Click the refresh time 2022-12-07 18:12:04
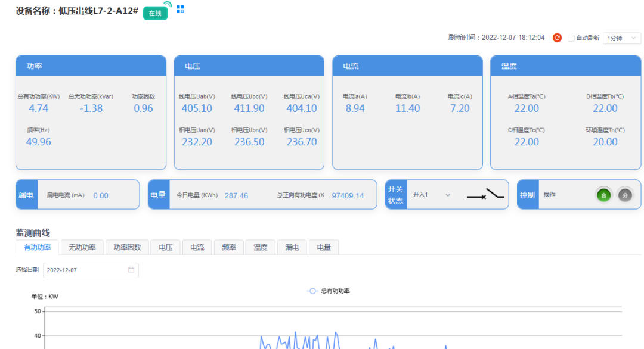This screenshot has width=644, height=349. pos(513,38)
